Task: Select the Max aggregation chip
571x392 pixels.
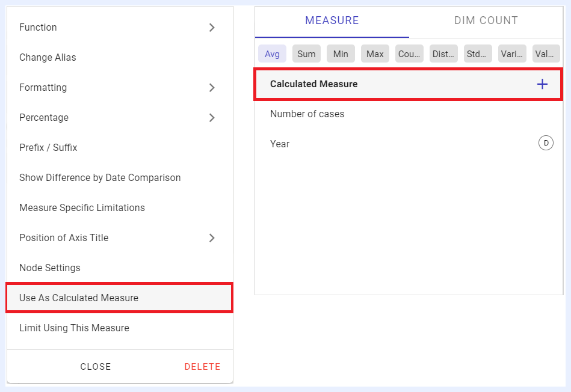Action: [375, 54]
